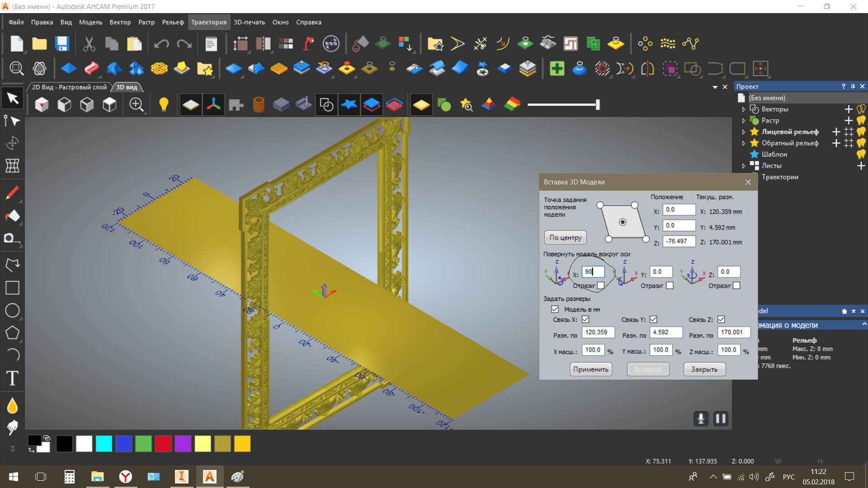Click the Paste clipboard icon
The height and width of the screenshot is (488, 868).
tap(134, 44)
